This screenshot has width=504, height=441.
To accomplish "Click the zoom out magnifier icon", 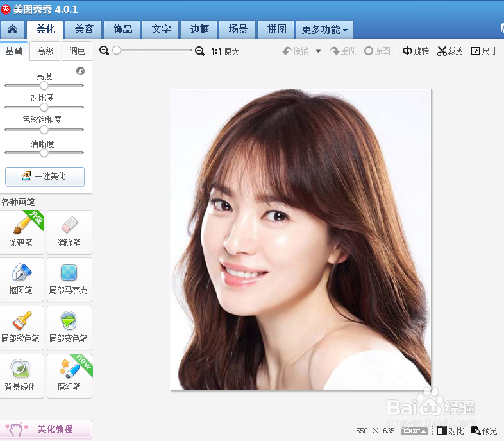I will click(x=104, y=51).
